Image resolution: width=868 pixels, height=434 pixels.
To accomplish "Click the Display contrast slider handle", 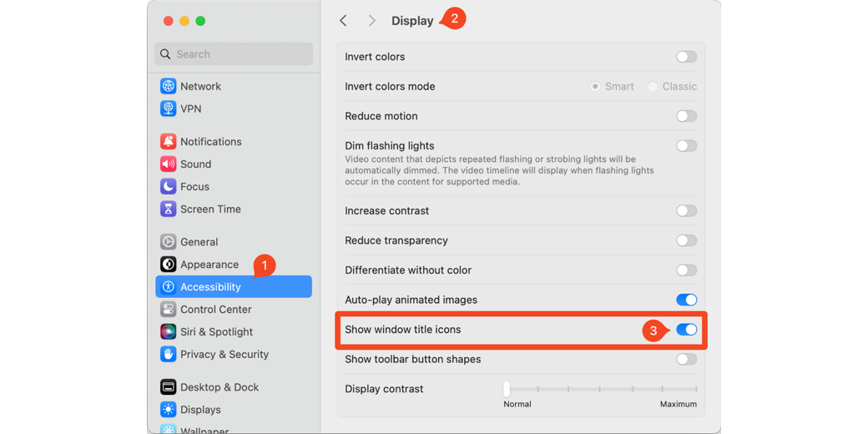I will [x=507, y=389].
